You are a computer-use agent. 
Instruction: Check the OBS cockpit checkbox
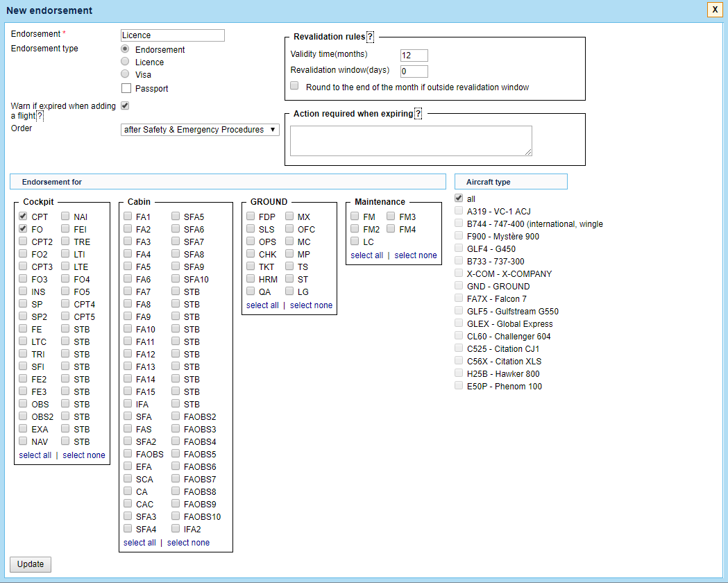(x=23, y=404)
